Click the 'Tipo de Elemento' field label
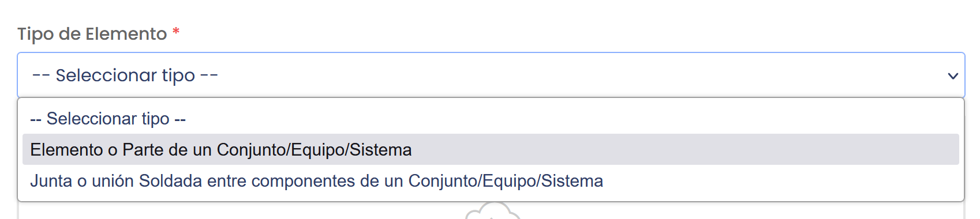Image resolution: width=980 pixels, height=219 pixels. (x=92, y=34)
